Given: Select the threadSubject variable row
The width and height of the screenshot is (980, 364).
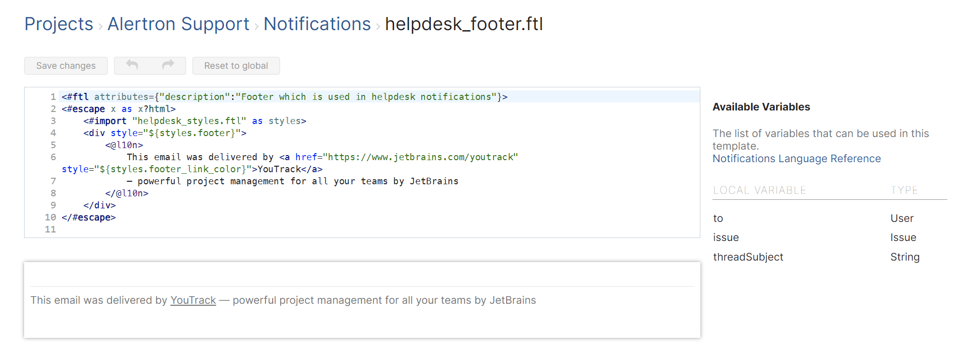Looking at the screenshot, I should pyautogui.click(x=748, y=257).
